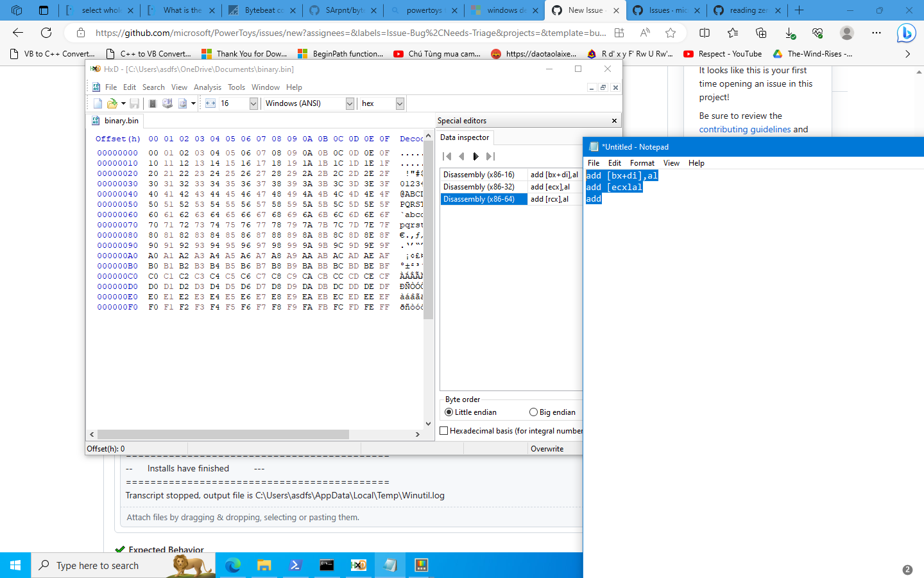924x578 pixels.
Task: Select the Little endian radio button
Action: 448,412
